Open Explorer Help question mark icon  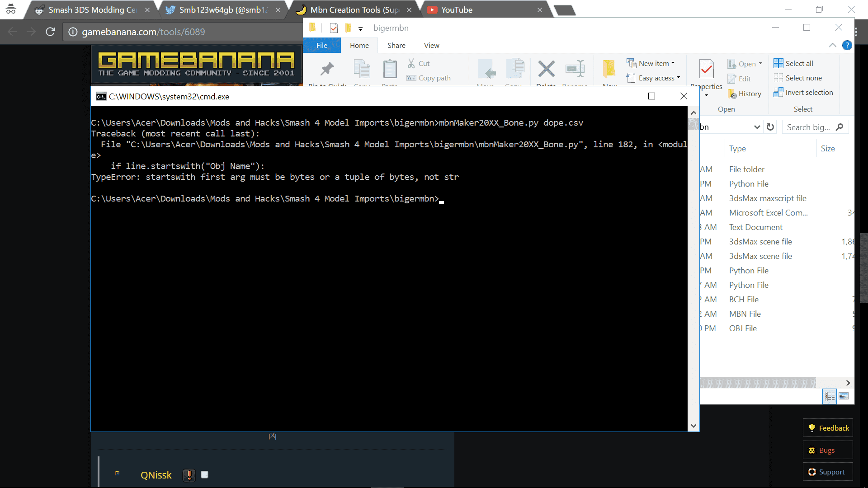click(x=847, y=45)
